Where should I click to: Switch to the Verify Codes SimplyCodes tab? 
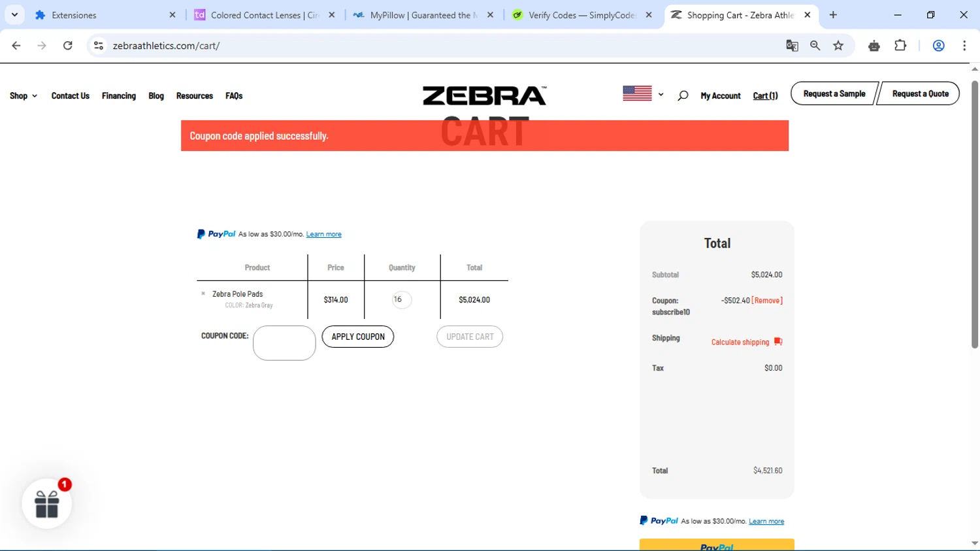[581, 14]
